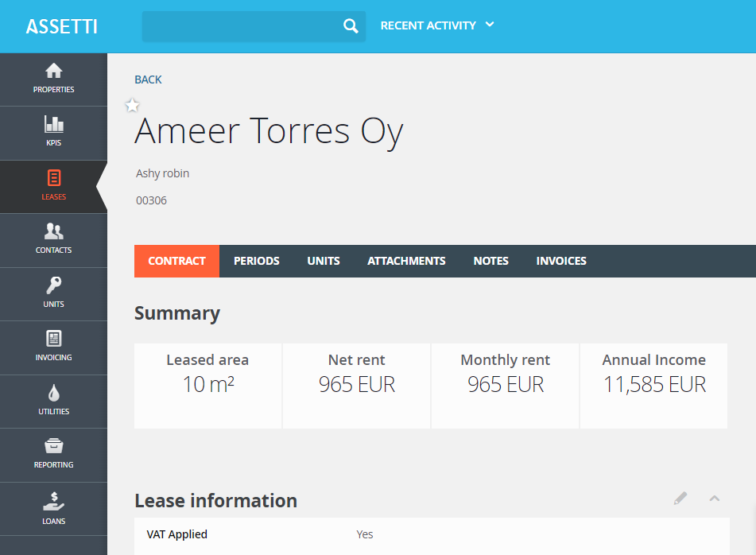Expand the Recent Activity dropdown

pyautogui.click(x=437, y=25)
